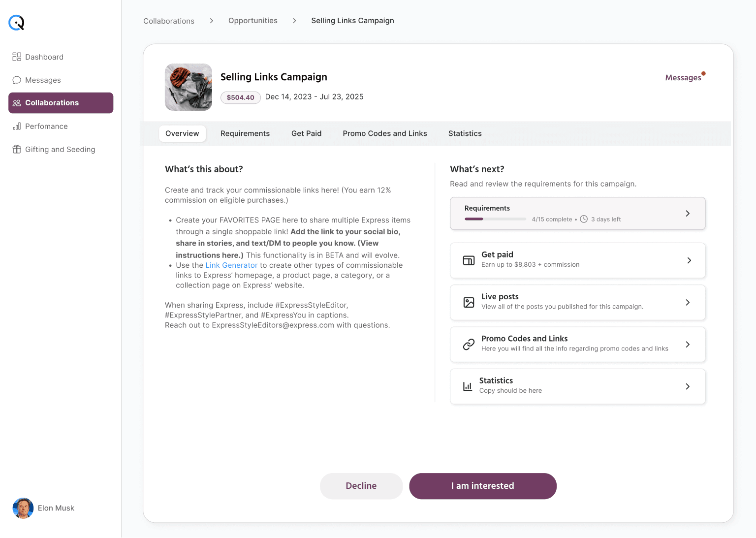Open the Link Generator hyperlink

tap(231, 265)
